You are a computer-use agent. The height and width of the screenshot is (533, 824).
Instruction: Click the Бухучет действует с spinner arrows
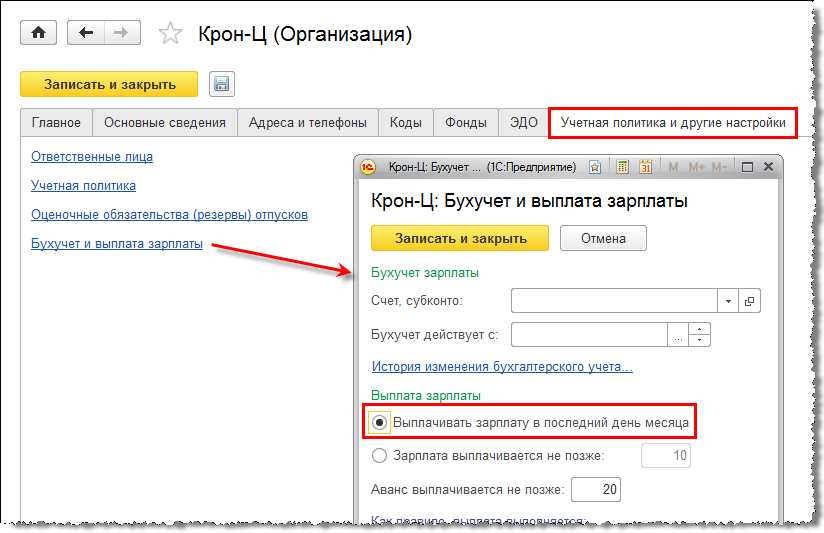700,334
